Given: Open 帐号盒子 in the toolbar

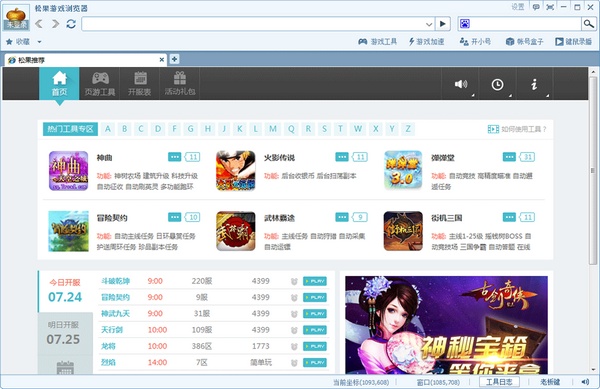Looking at the screenshot, I should point(525,41).
